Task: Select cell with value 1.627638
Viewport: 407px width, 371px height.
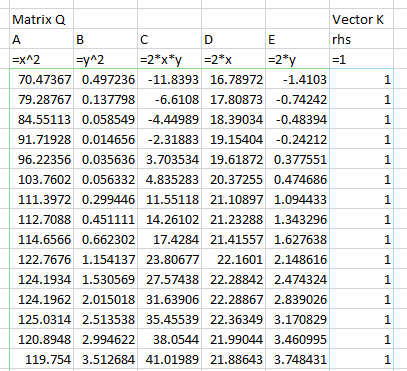Action: click(297, 239)
